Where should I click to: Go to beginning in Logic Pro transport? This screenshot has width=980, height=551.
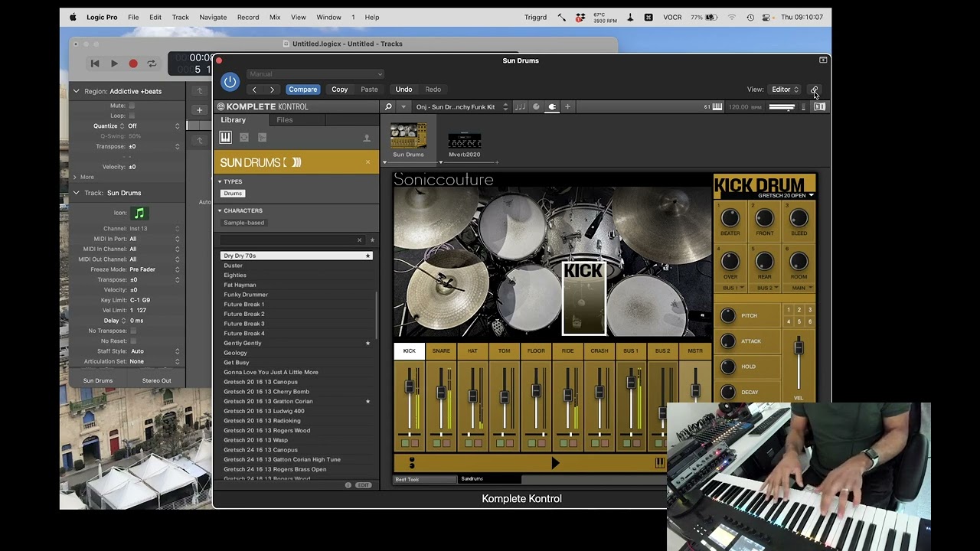95,64
